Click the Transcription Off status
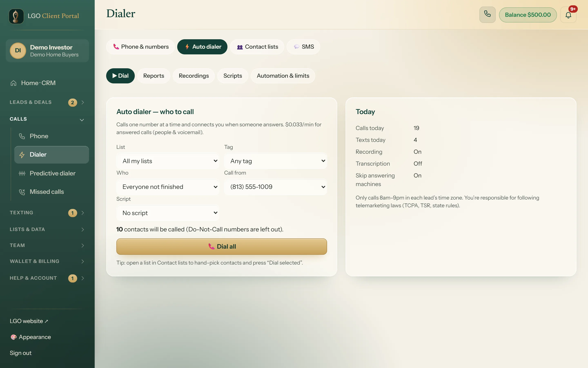 [418, 164]
